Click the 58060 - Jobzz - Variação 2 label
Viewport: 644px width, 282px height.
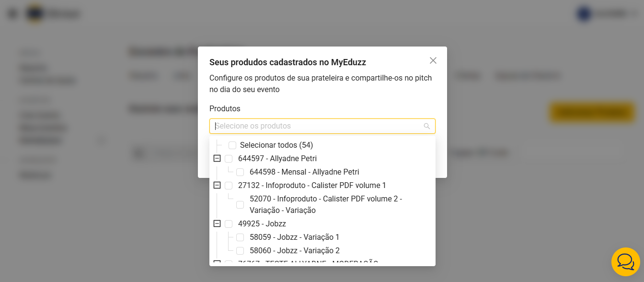click(294, 251)
